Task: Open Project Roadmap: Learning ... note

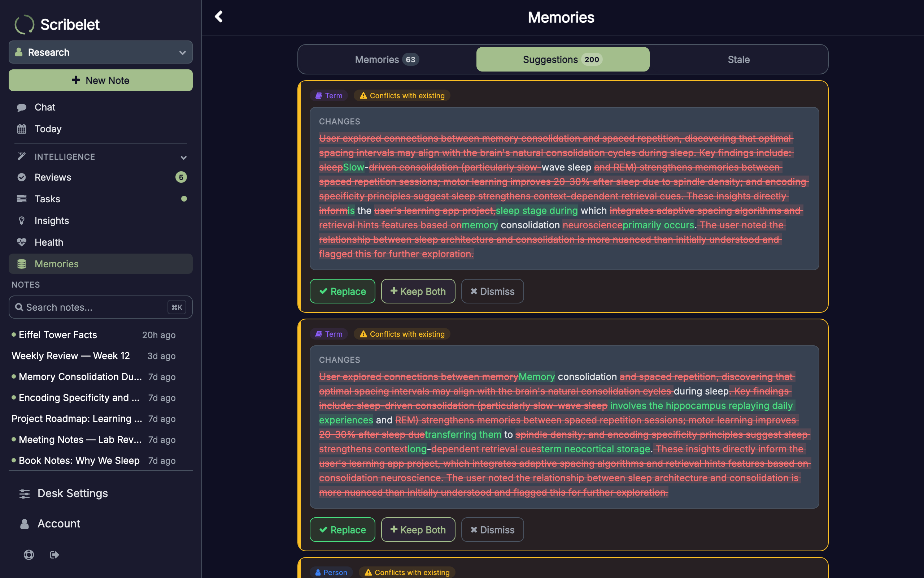Action: click(x=93, y=419)
